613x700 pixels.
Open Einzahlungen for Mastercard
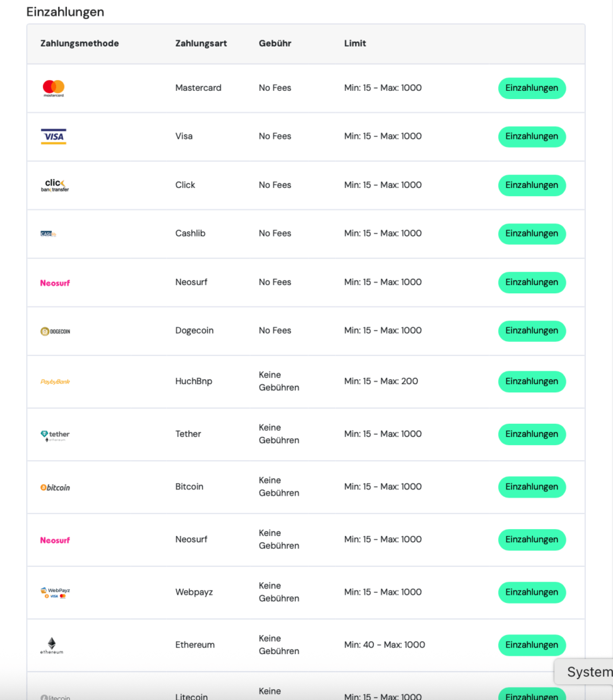pos(532,88)
